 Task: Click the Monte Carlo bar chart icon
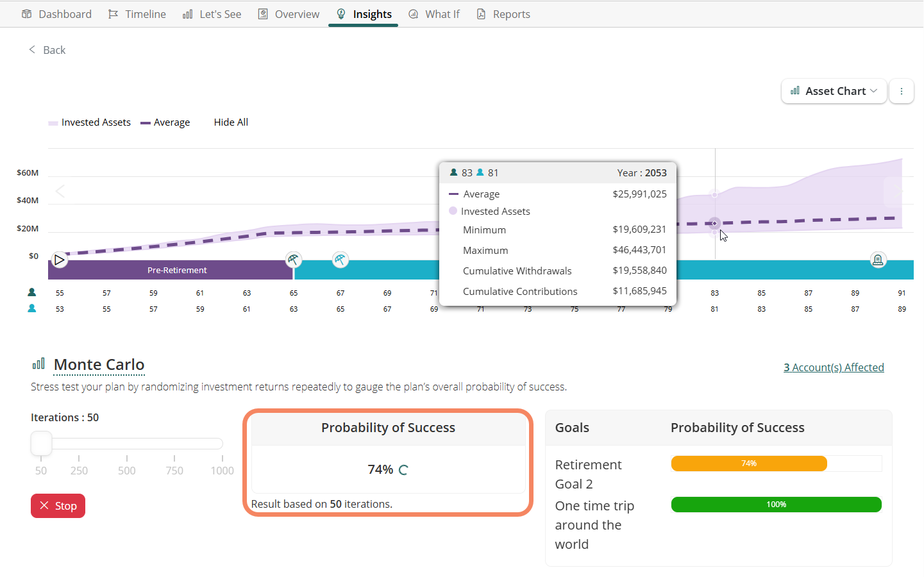[x=38, y=364]
